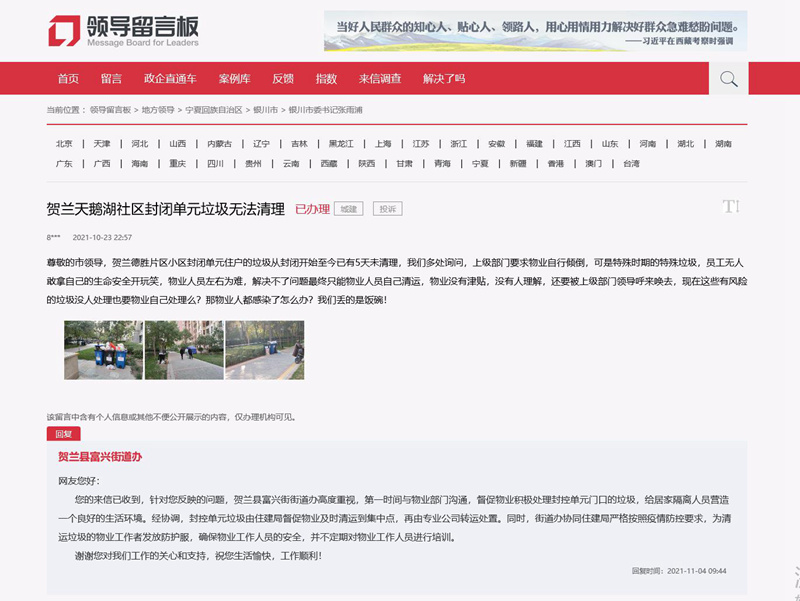The width and height of the screenshot is (800, 601).
Task: Select the 北京 region link
Action: pos(64,143)
